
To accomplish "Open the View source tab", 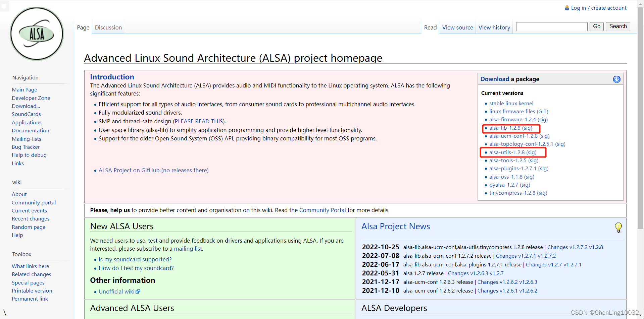I will 457,27.
